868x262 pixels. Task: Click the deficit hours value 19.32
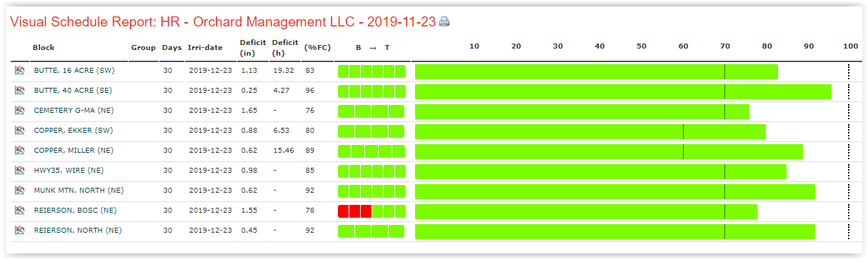[284, 71]
